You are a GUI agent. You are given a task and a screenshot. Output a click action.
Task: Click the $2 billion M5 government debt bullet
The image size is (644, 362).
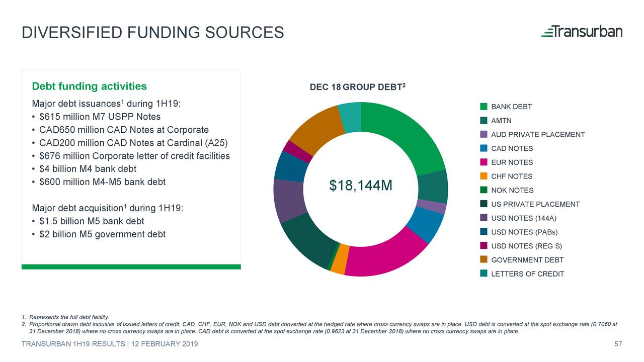[x=98, y=234]
